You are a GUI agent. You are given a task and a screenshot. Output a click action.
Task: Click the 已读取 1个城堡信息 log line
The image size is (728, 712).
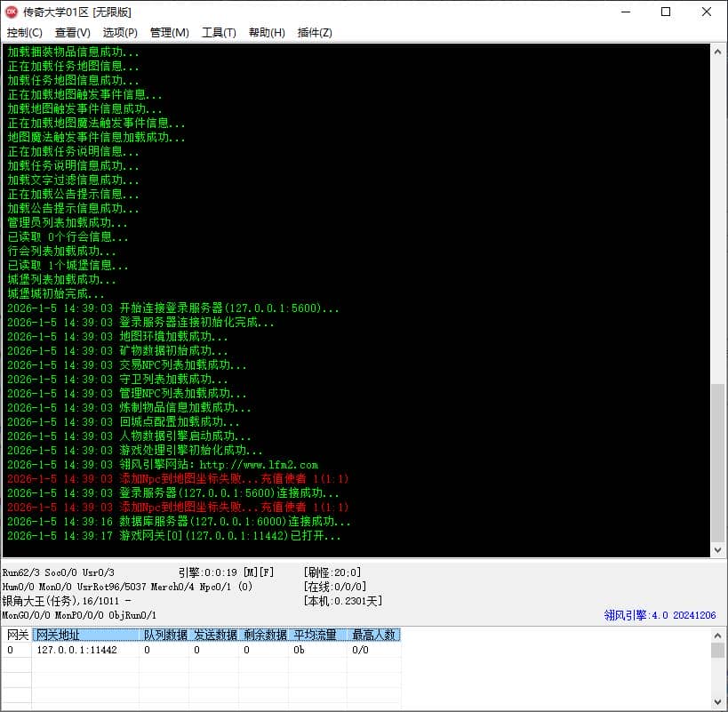(x=68, y=266)
